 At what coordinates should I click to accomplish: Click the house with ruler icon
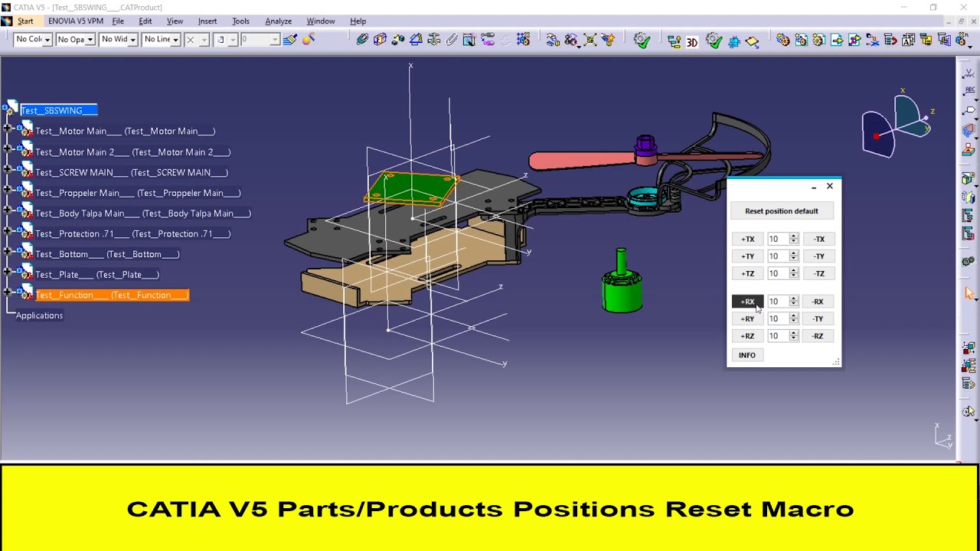(x=416, y=40)
